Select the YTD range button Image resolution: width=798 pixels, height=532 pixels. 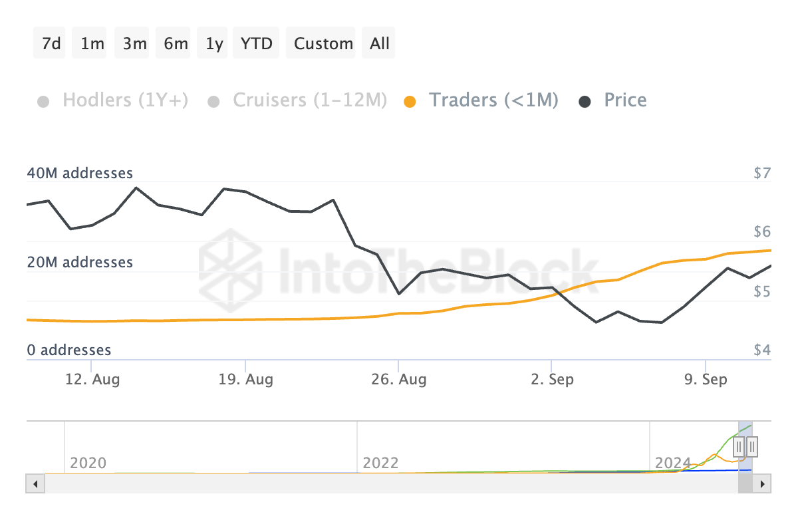[257, 44]
